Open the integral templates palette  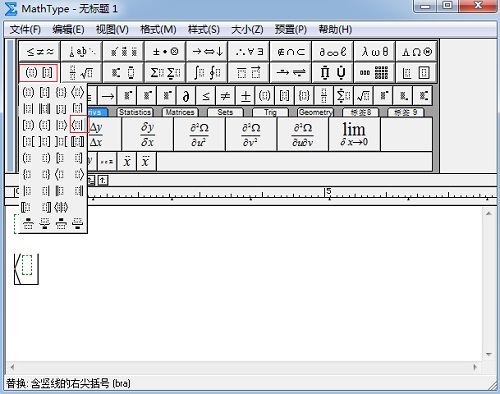pos(207,73)
